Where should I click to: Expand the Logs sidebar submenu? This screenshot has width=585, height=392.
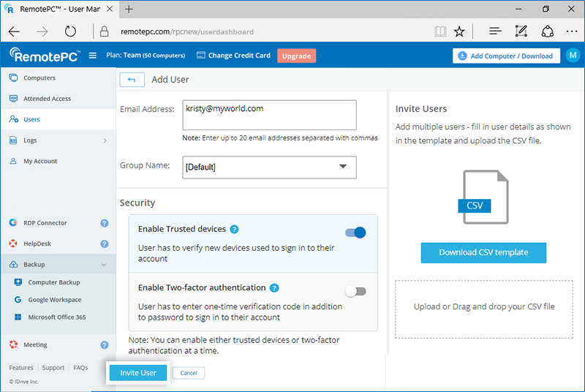pyautogui.click(x=104, y=140)
